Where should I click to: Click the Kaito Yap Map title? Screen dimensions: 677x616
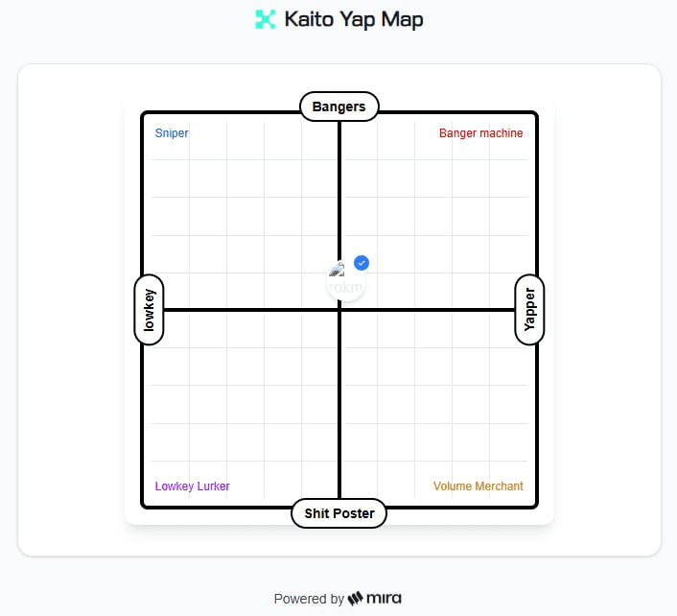point(353,19)
